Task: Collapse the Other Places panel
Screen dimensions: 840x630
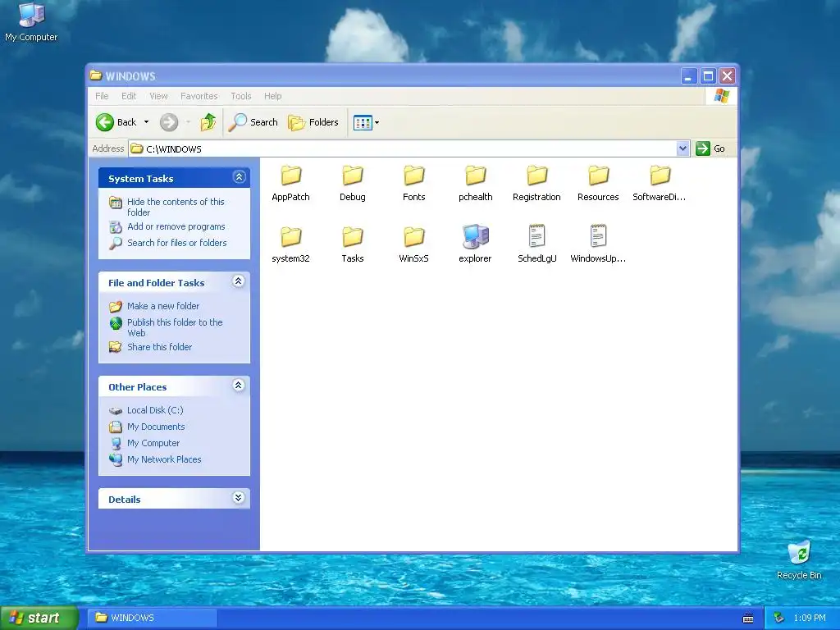Action: (x=239, y=386)
